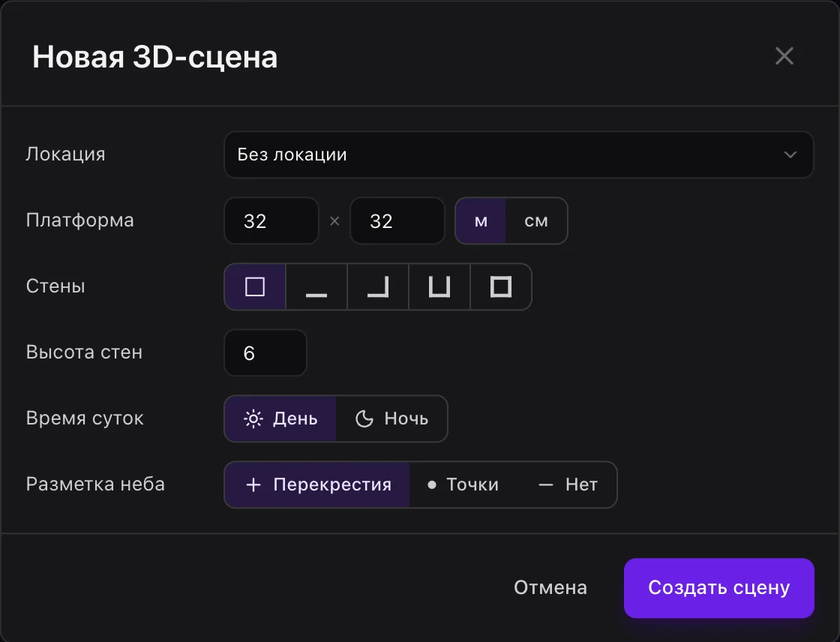Choose four-walls thick square icon
This screenshot has height=642, width=840.
pos(501,286)
